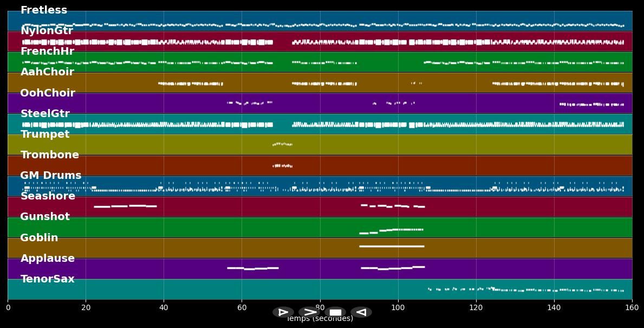The width and height of the screenshot is (644, 328).
Task: Select the Gunshot track label
Action: point(45,216)
